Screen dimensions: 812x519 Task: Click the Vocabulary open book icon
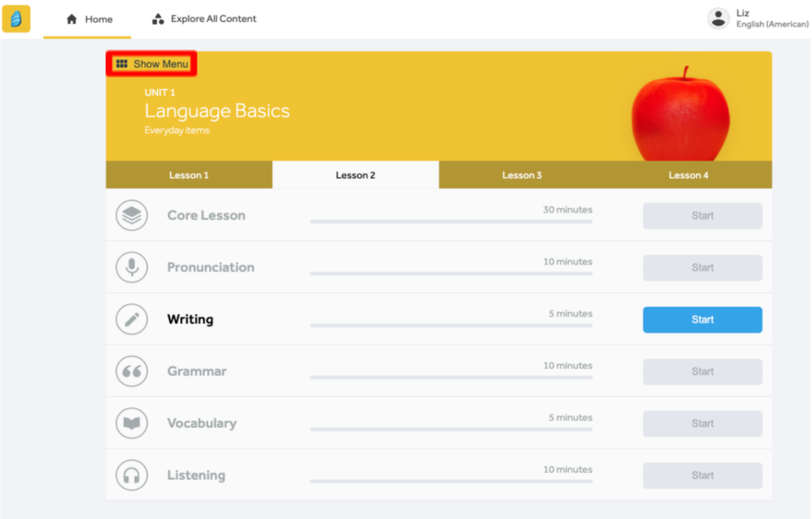pyautogui.click(x=132, y=423)
